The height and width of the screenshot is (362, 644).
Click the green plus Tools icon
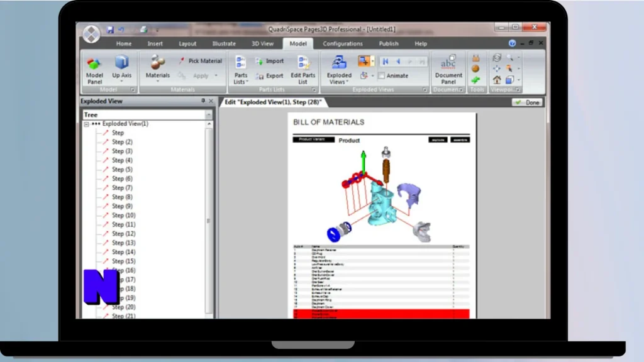[475, 80]
